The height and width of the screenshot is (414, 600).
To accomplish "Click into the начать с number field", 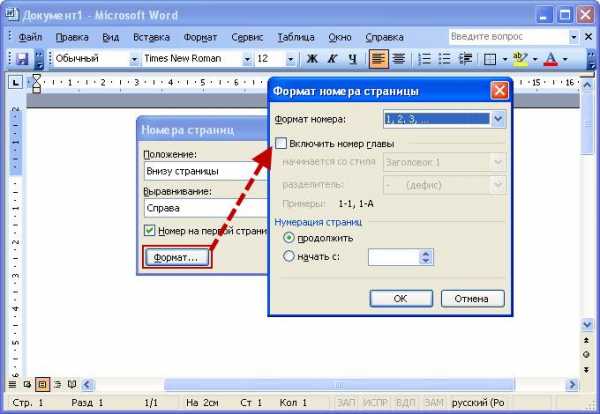I will click(393, 256).
